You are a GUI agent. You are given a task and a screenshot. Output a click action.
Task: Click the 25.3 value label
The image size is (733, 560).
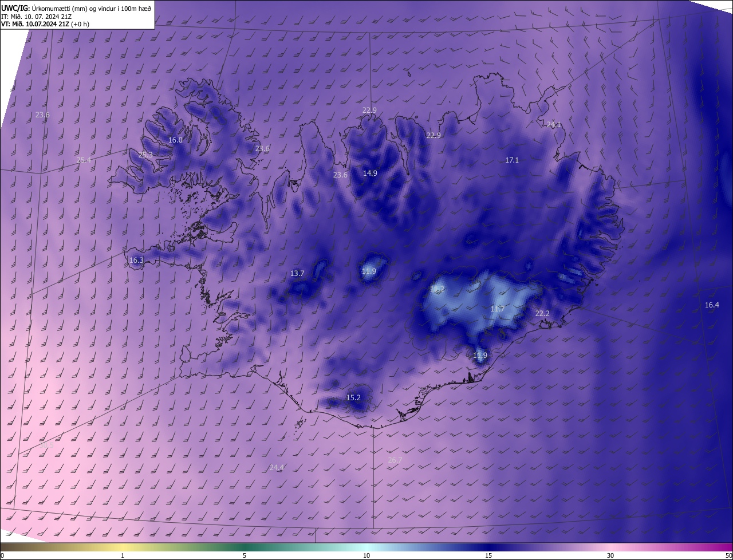pos(145,155)
